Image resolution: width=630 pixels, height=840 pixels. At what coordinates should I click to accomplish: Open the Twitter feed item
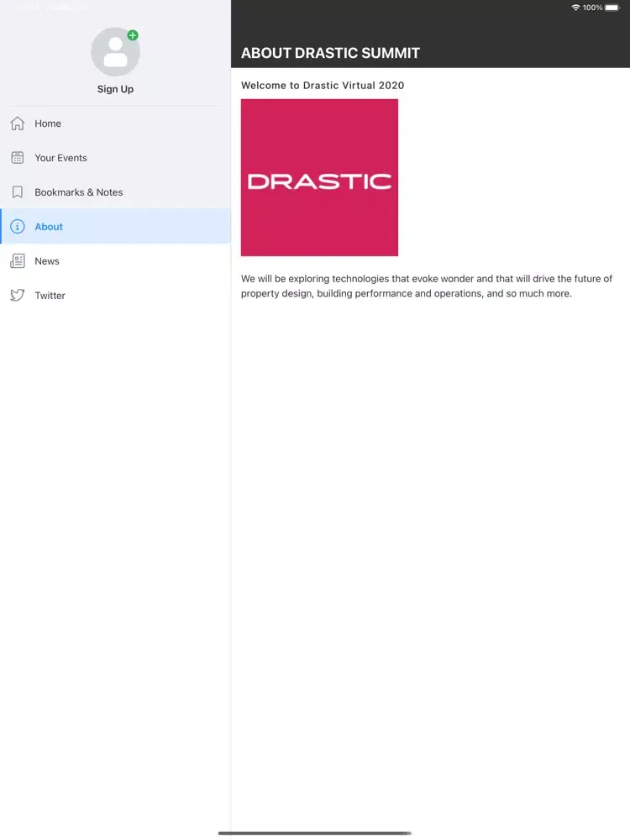pos(115,295)
